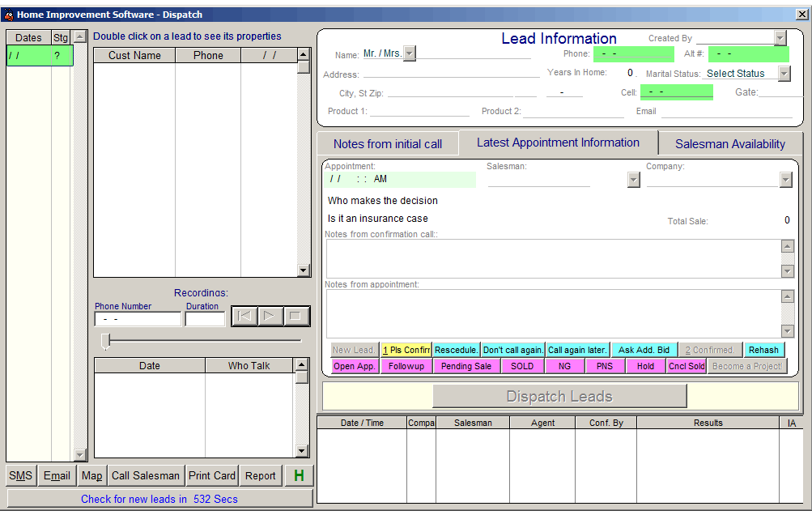Open the Salesman dropdown arrow
This screenshot has height=515, width=812.
tap(633, 180)
